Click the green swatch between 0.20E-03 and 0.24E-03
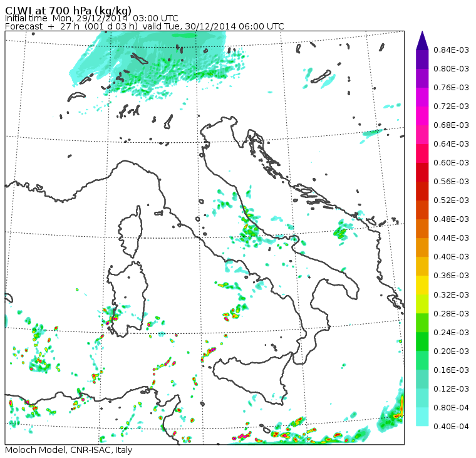This screenshot has width=476, height=458. click(x=422, y=341)
